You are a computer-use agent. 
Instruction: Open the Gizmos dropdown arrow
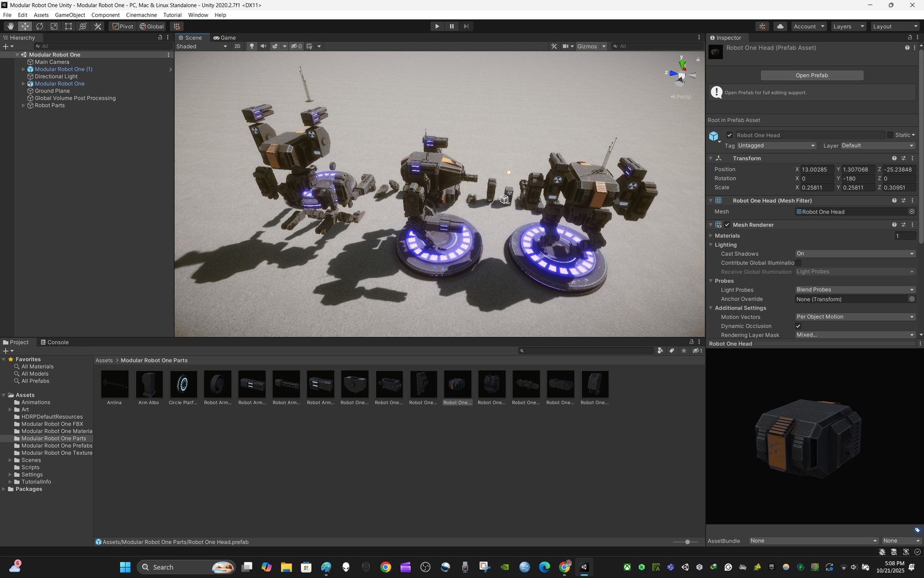tap(604, 46)
